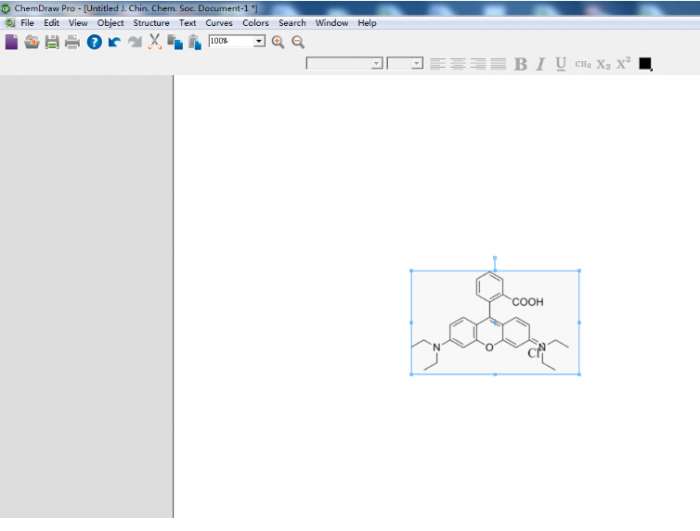The height and width of the screenshot is (531, 700).
Task: Open the black color swatch picker
Action: click(x=645, y=64)
